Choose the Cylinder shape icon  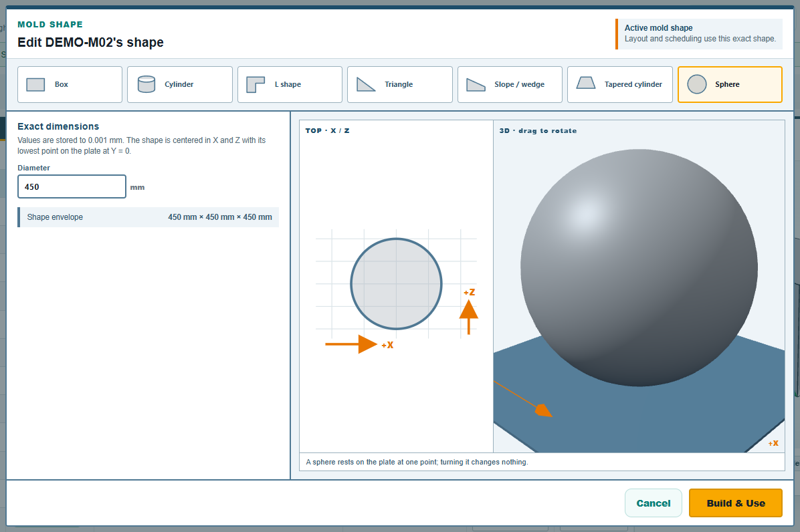click(x=146, y=85)
